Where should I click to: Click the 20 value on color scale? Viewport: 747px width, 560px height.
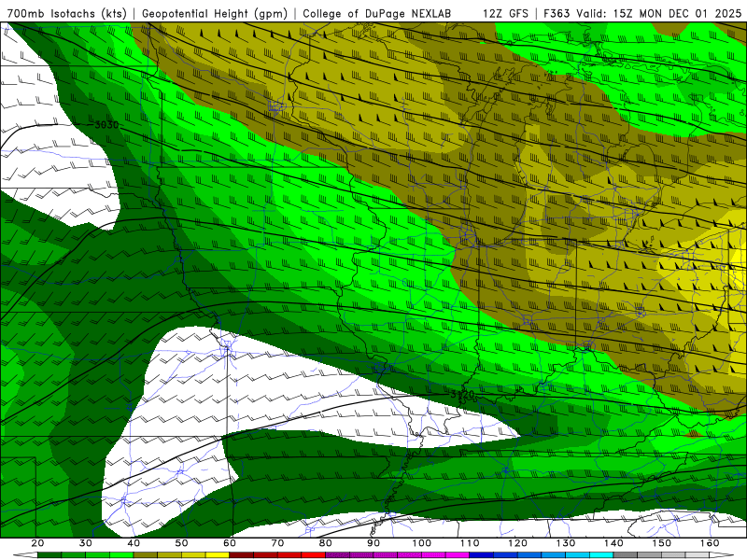(37, 543)
